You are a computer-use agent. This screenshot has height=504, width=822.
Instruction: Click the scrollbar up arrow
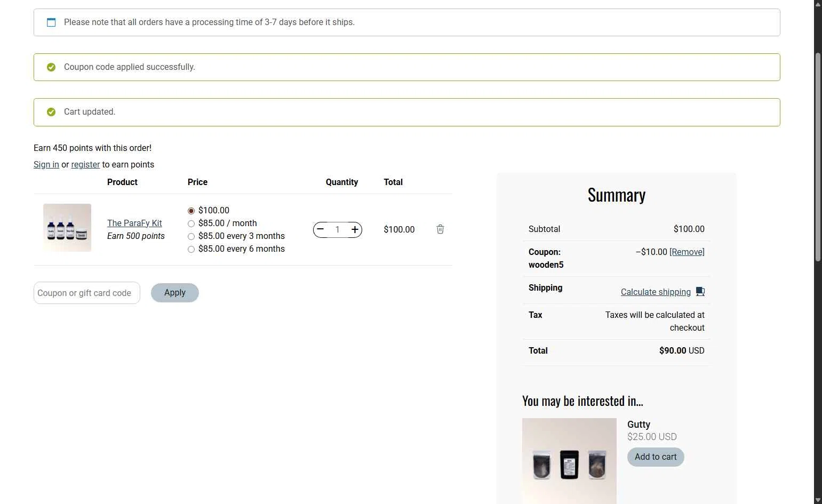click(818, 4)
